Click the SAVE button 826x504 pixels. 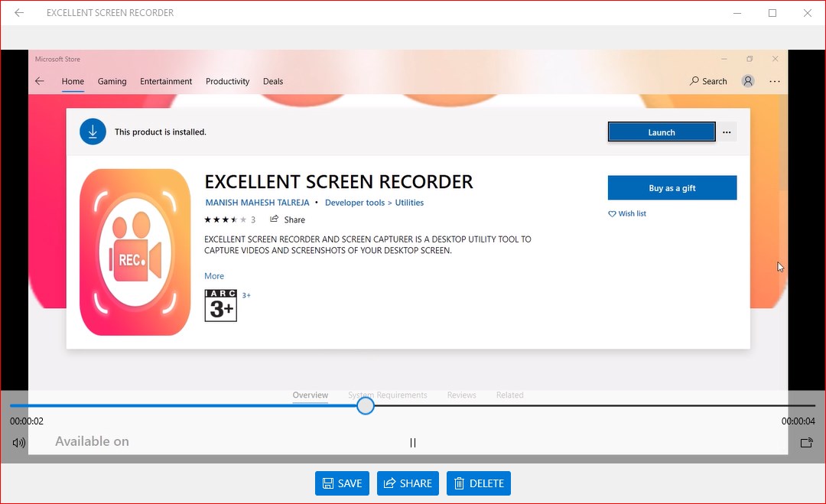click(x=342, y=483)
